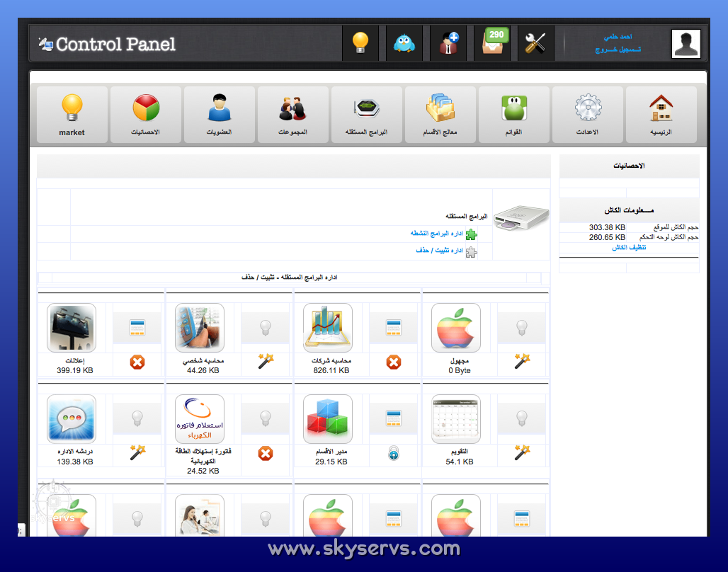This screenshot has height=572, width=728.
Task: Open the الاعدادت settings gear tab
Action: click(x=587, y=115)
